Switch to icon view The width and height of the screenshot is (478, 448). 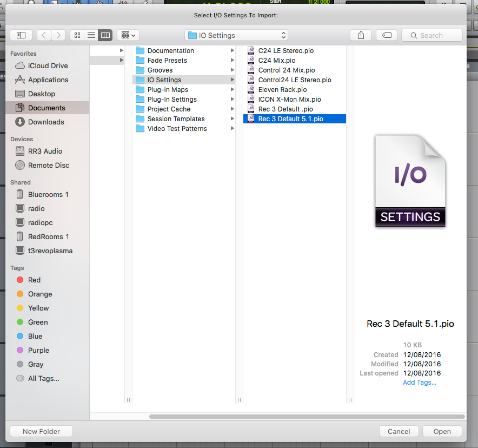(x=77, y=35)
